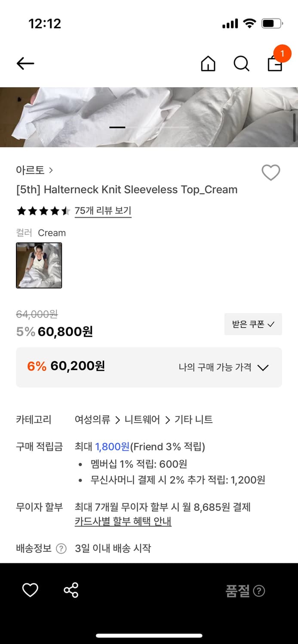
Task: Toggle the 받은 쿠폰 checkmark option
Action: click(253, 324)
